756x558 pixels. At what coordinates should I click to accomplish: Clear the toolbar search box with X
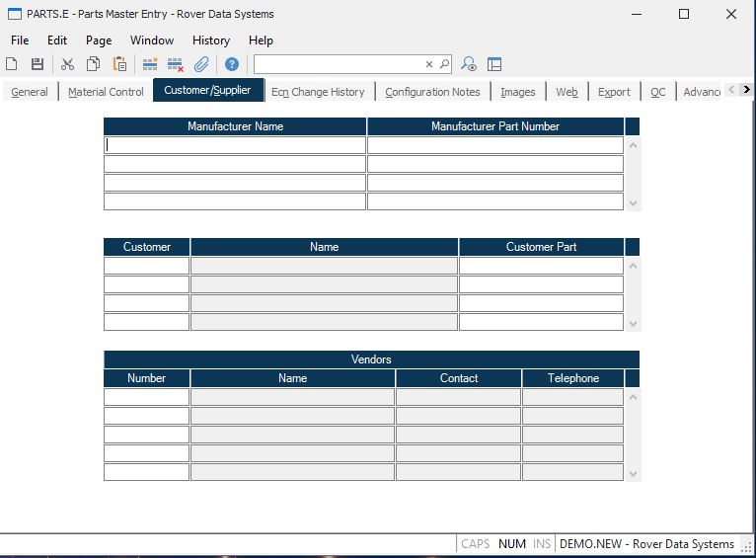tap(429, 64)
